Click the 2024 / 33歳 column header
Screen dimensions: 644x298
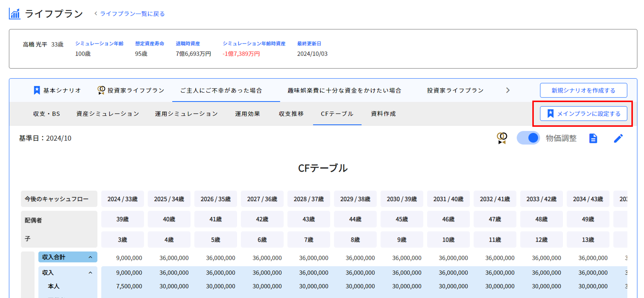[x=122, y=199]
